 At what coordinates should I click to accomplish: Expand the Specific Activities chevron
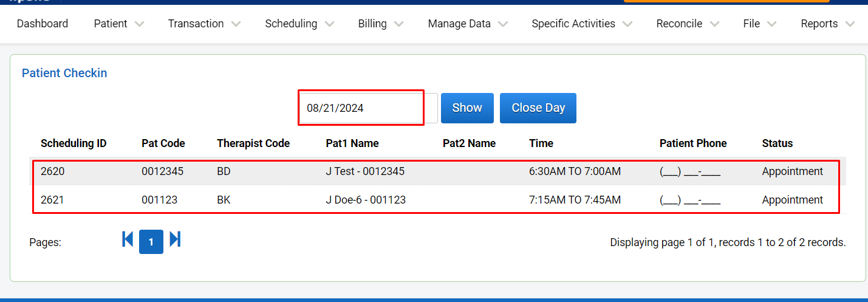(627, 24)
